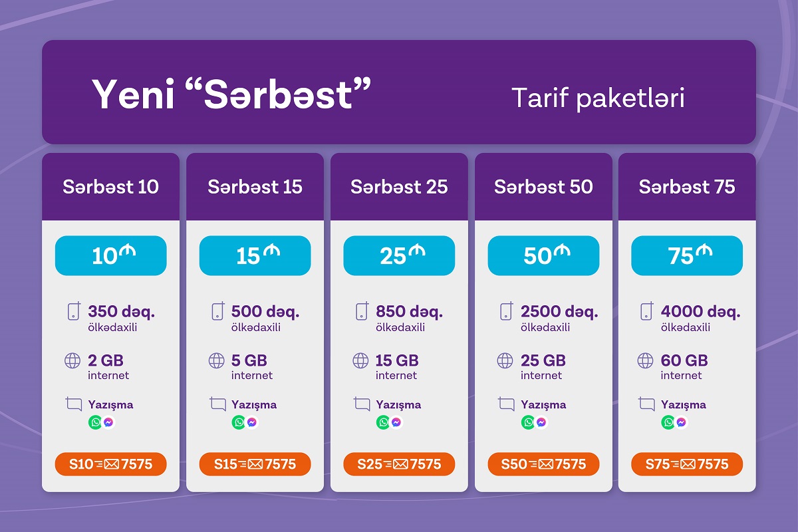
Task: Select the Sərbəst 75 header tab
Action: click(x=687, y=187)
